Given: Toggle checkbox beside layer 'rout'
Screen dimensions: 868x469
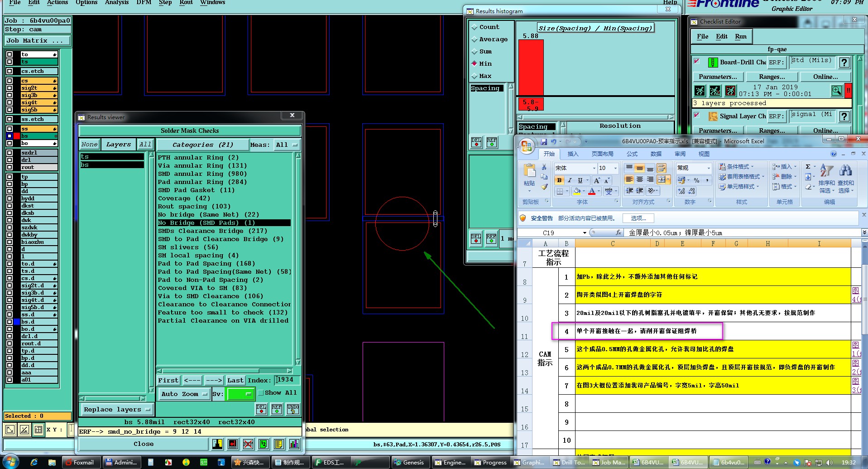Looking at the screenshot, I should (x=10, y=167).
